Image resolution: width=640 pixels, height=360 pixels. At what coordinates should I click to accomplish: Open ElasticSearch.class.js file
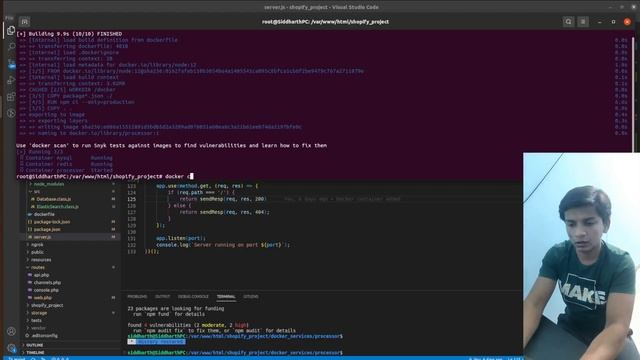pos(58,207)
